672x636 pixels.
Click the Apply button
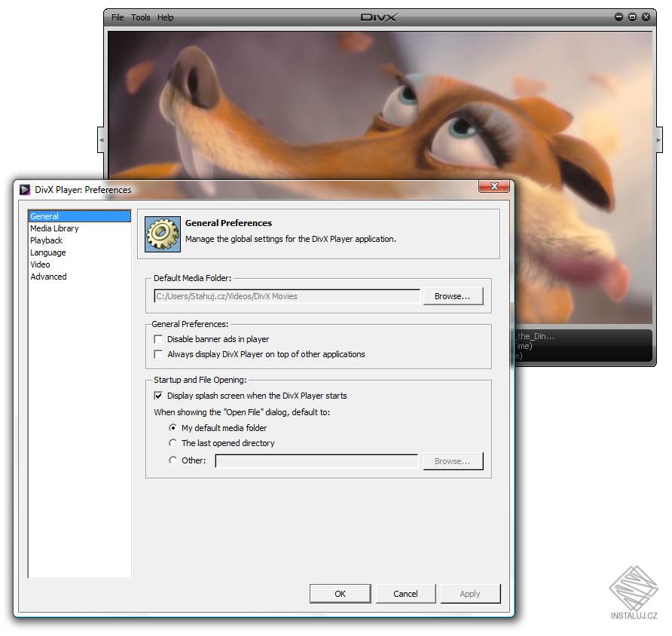(x=470, y=593)
